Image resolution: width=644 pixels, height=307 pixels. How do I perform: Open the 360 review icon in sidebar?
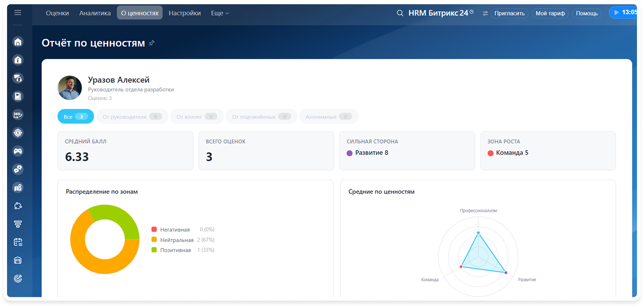tap(18, 115)
